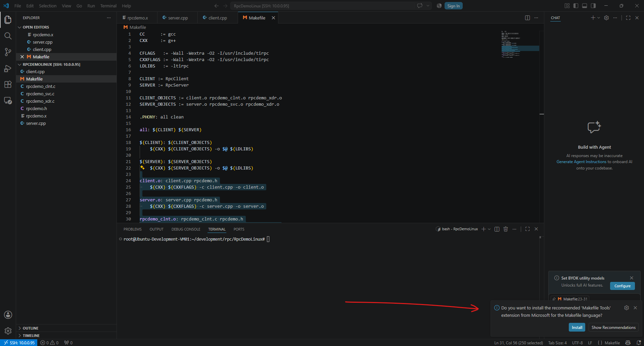Open the customize layout button
The image size is (644, 346).
coord(567,6)
